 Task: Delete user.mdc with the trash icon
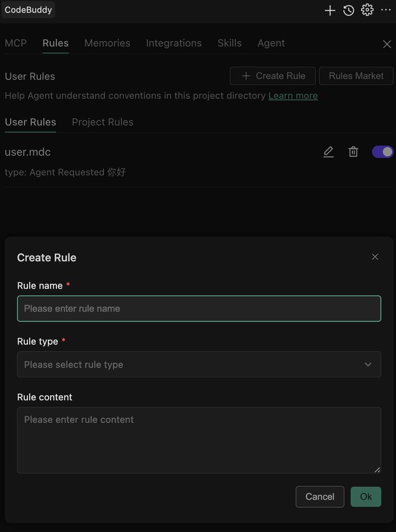(x=353, y=152)
